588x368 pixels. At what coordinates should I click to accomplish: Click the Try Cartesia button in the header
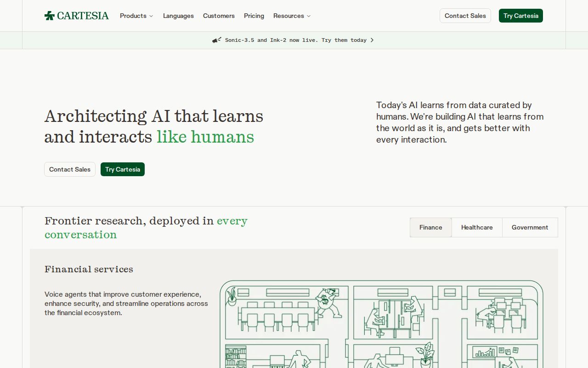[x=521, y=16]
